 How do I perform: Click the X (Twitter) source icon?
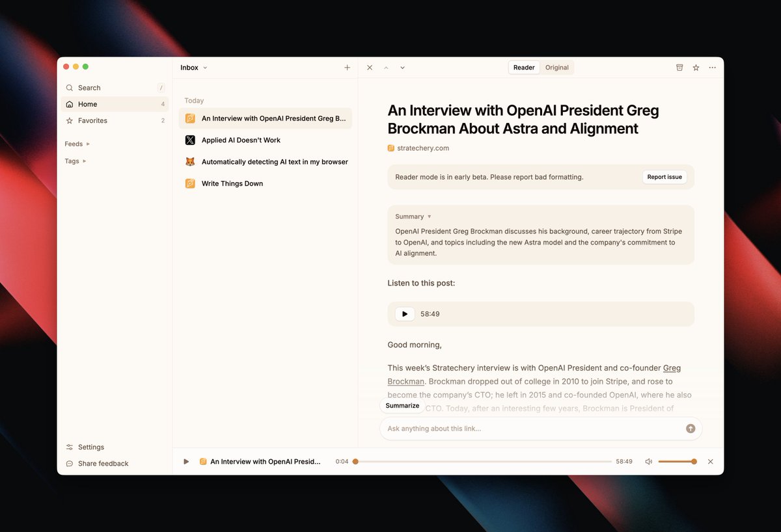[190, 140]
